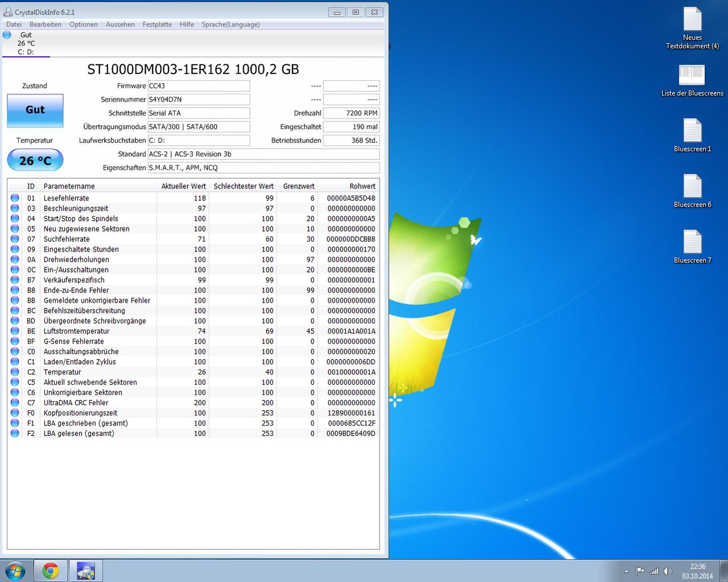Click status icon beside Ende-zu-Ende Fehler
Image resolution: width=728 pixels, height=582 pixels.
click(x=15, y=290)
